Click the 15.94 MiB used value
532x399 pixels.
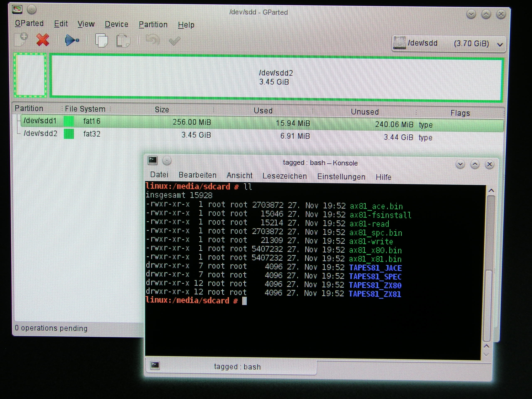coord(293,123)
